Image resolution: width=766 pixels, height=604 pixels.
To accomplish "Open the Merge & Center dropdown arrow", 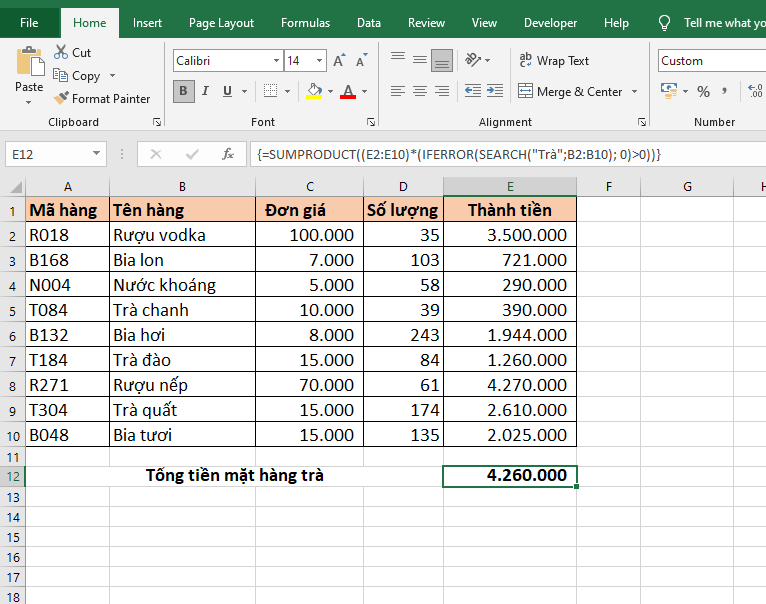I will click(632, 92).
